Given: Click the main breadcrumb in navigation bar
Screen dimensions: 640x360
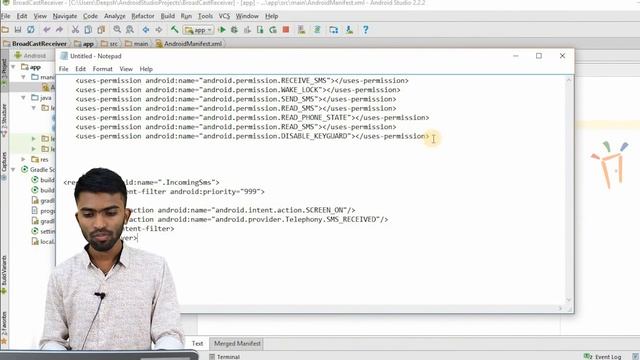Looking at the screenshot, I should pyautogui.click(x=137, y=43).
